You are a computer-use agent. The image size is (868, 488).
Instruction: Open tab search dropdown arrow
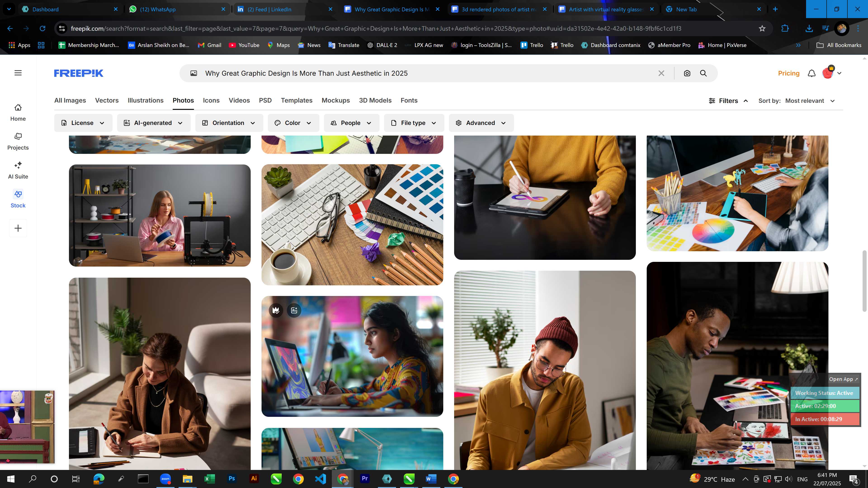pos(9,9)
